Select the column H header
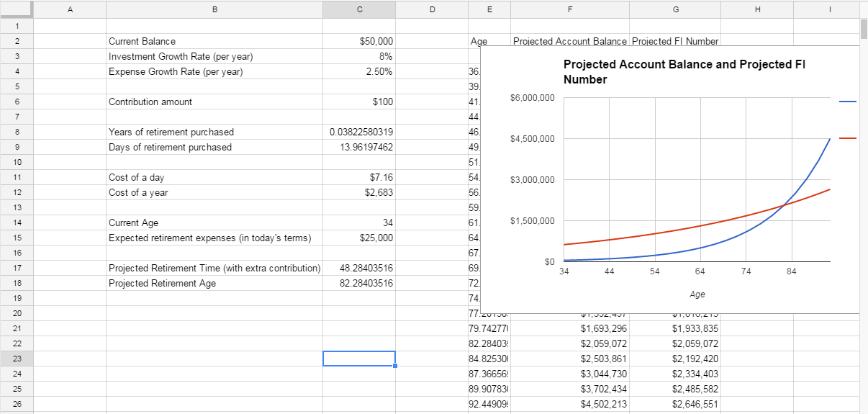Screen dimensions: 868x414 click(x=757, y=9)
